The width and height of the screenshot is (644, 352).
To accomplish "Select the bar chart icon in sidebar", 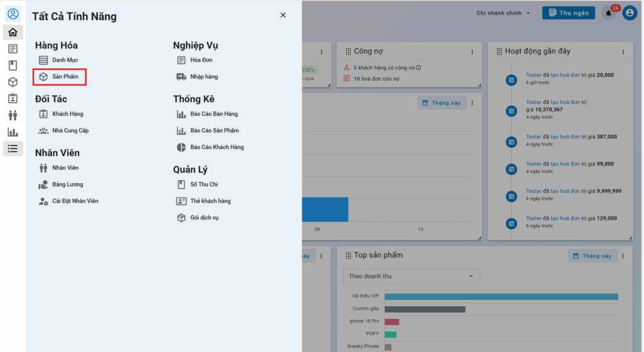I will [13, 132].
